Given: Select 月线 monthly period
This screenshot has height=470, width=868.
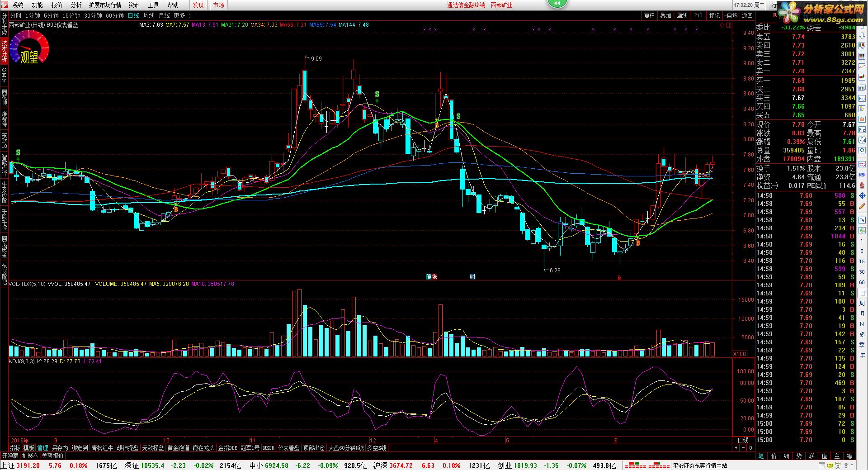Looking at the screenshot, I should tap(164, 15).
